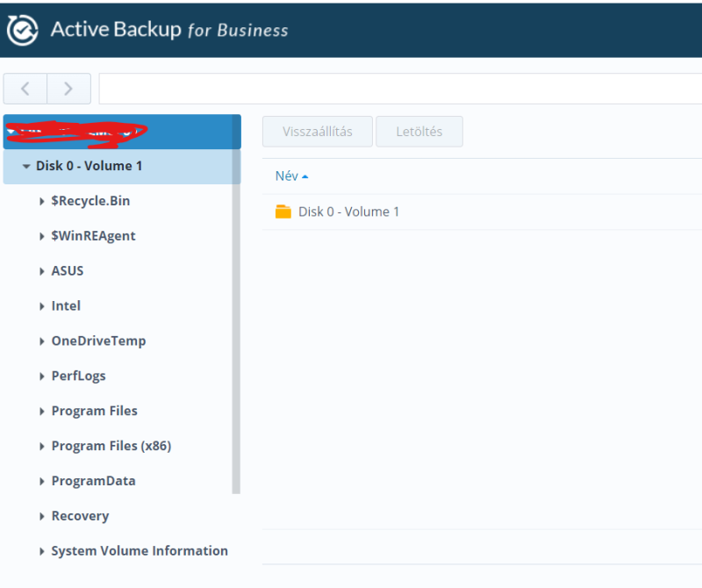The height and width of the screenshot is (588, 702).
Task: Select the ASUS tree item
Action: coord(68,271)
